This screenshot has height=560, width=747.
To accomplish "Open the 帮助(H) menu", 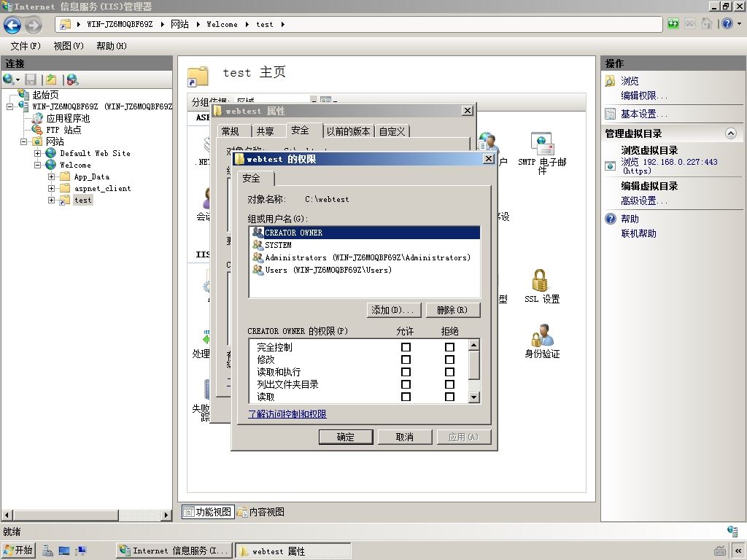I will (112, 46).
